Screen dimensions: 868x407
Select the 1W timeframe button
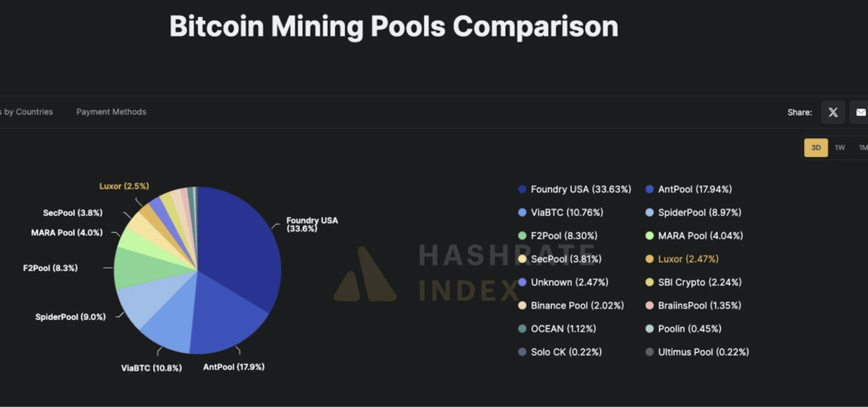click(x=840, y=147)
